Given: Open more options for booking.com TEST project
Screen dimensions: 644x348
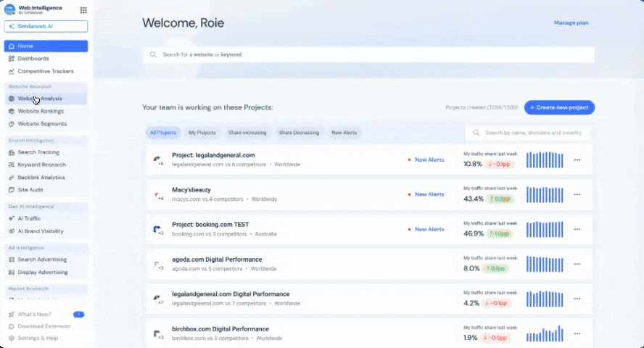Looking at the screenshot, I should [x=577, y=229].
